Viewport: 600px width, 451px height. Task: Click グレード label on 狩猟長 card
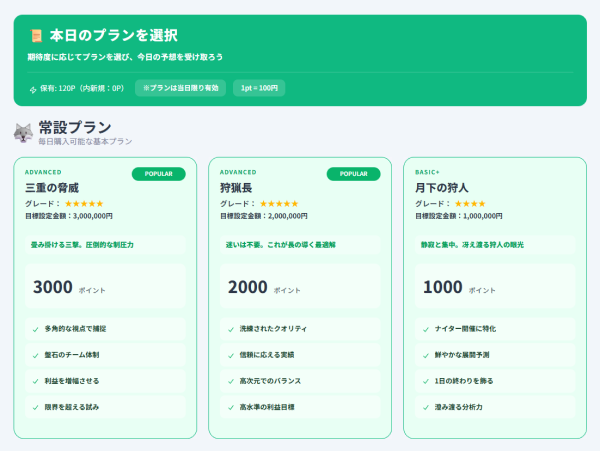tap(238, 204)
